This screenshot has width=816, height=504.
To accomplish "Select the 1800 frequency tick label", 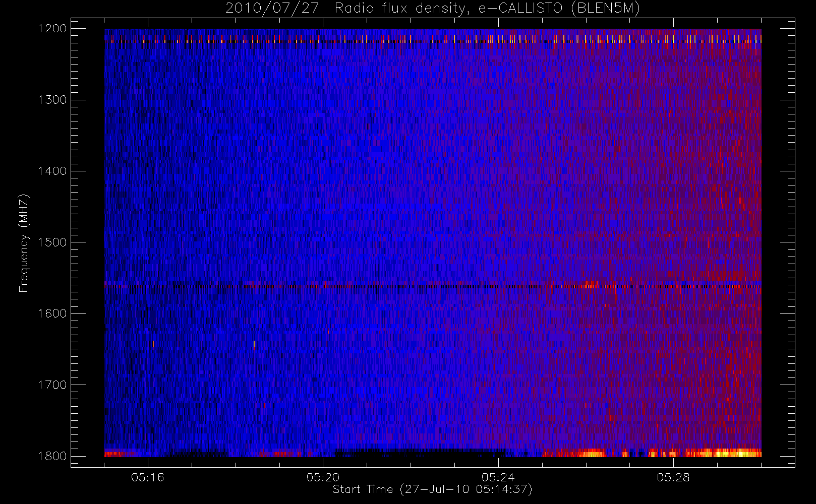I will pyautogui.click(x=52, y=456).
